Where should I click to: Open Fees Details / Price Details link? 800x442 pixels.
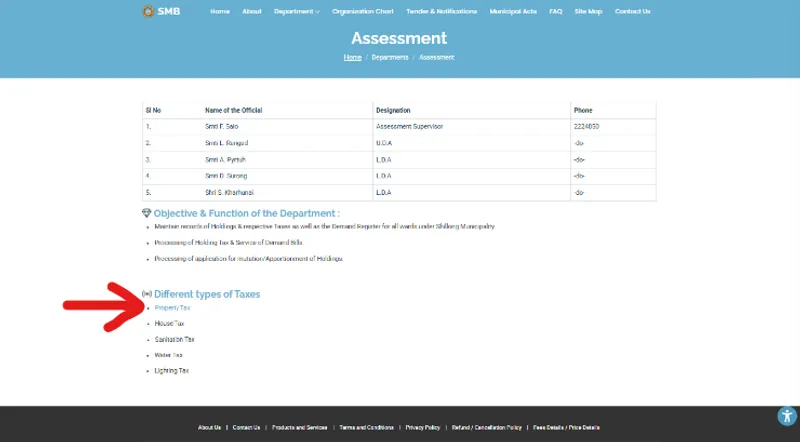click(x=566, y=428)
